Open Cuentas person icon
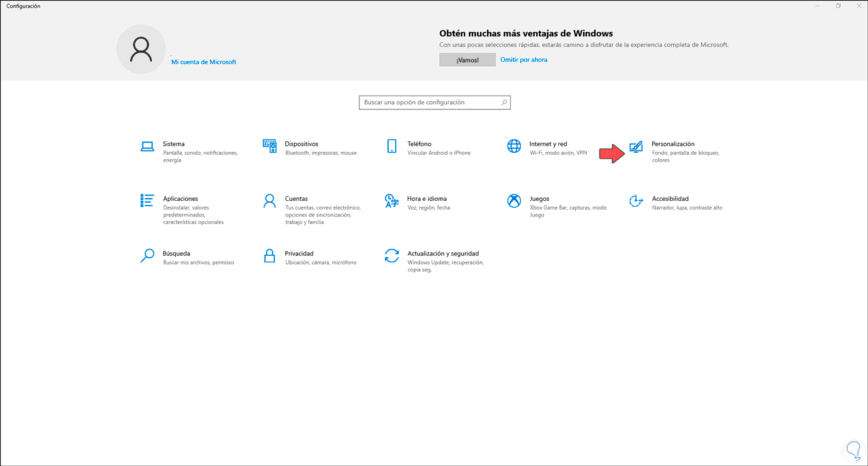This screenshot has width=868, height=466. [x=270, y=201]
